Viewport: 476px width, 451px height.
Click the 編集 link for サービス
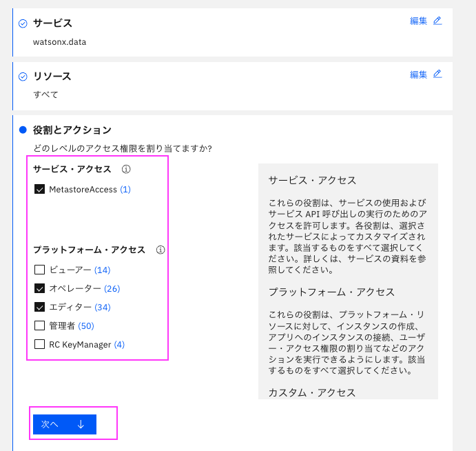pos(418,21)
